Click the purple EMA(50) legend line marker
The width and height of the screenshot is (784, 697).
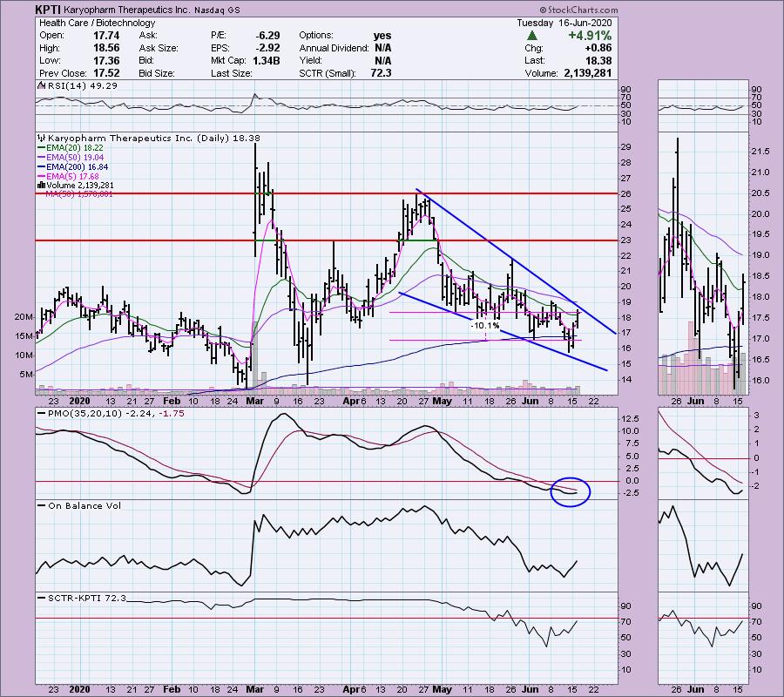pos(42,158)
